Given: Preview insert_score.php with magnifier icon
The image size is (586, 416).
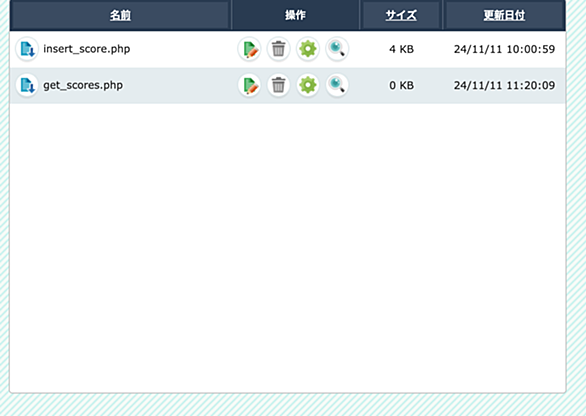Looking at the screenshot, I should click(x=337, y=49).
